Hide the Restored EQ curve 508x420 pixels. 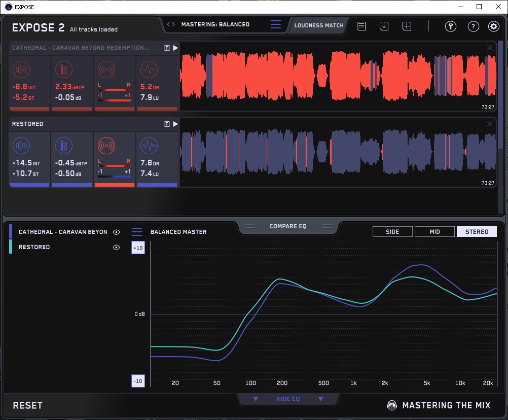tap(117, 247)
